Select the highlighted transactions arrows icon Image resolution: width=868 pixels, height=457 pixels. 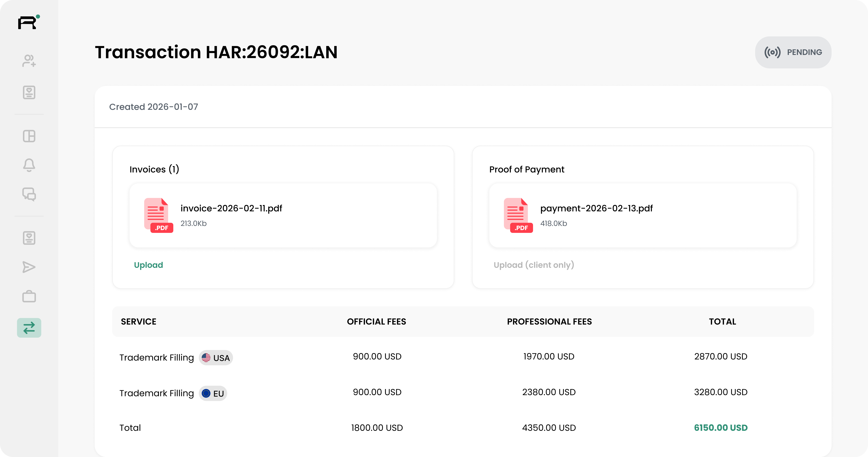tap(29, 328)
